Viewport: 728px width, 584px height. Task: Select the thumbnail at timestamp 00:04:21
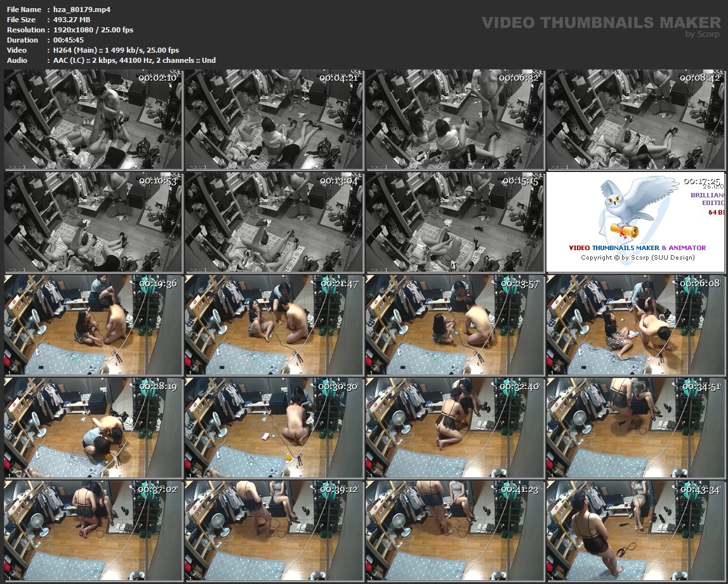pyautogui.click(x=274, y=119)
